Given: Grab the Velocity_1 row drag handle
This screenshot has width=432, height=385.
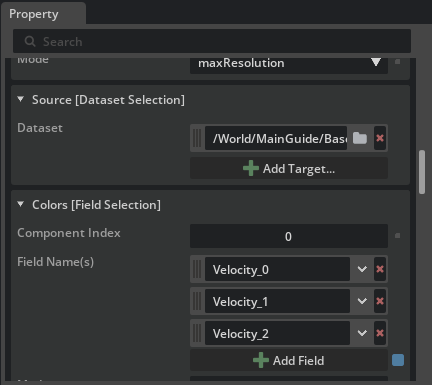Looking at the screenshot, I should coord(197,301).
